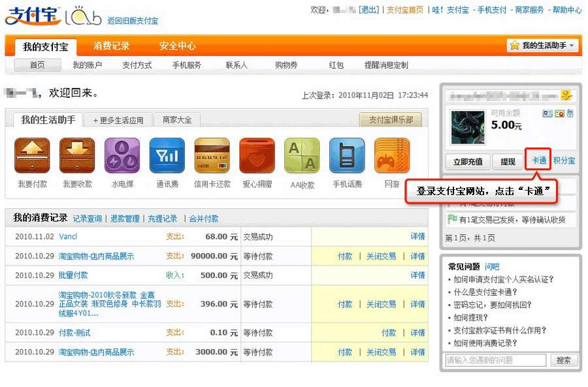
Task: Click the 提现 button
Action: (x=508, y=162)
